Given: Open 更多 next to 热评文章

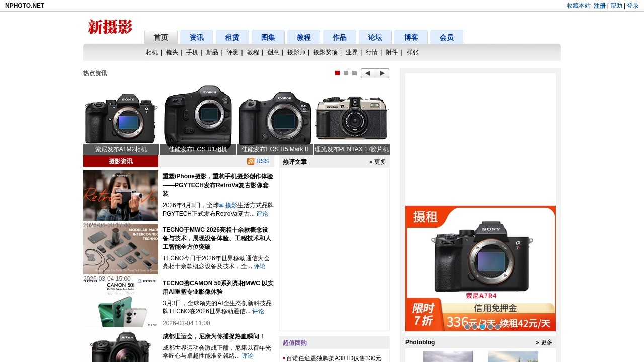Looking at the screenshot, I should [378, 162].
